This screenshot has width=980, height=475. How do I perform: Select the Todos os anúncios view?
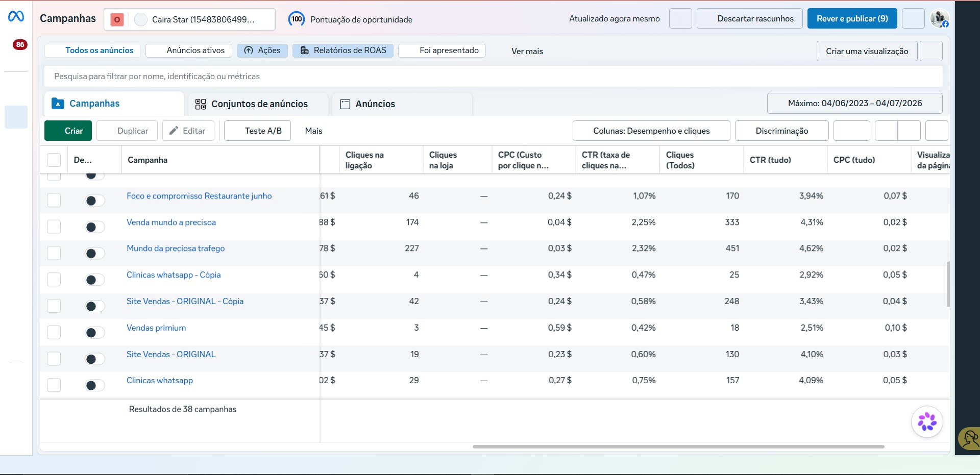(92, 51)
